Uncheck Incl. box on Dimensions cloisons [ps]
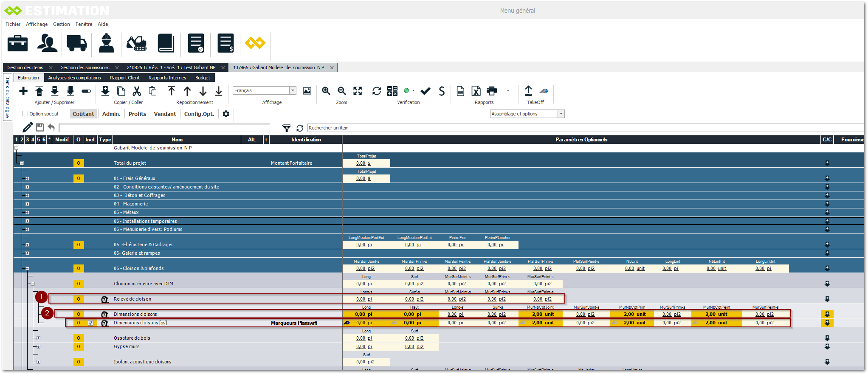Viewport: 868px width, 374px height. (90, 323)
